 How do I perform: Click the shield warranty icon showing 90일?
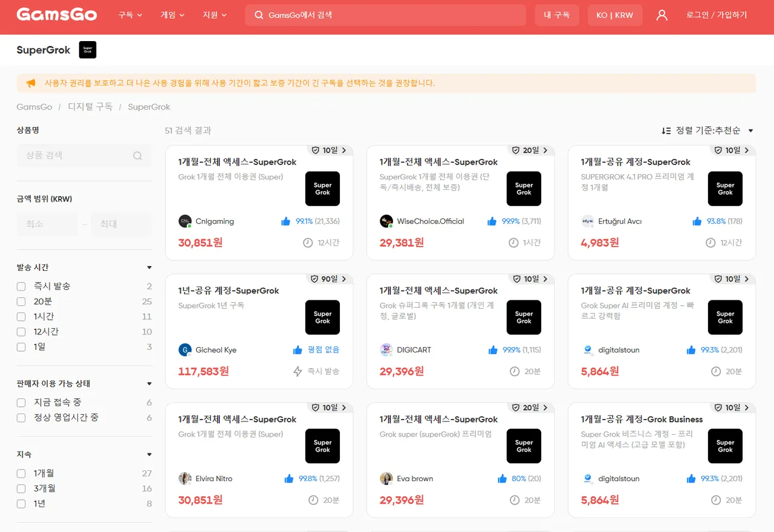pos(314,279)
